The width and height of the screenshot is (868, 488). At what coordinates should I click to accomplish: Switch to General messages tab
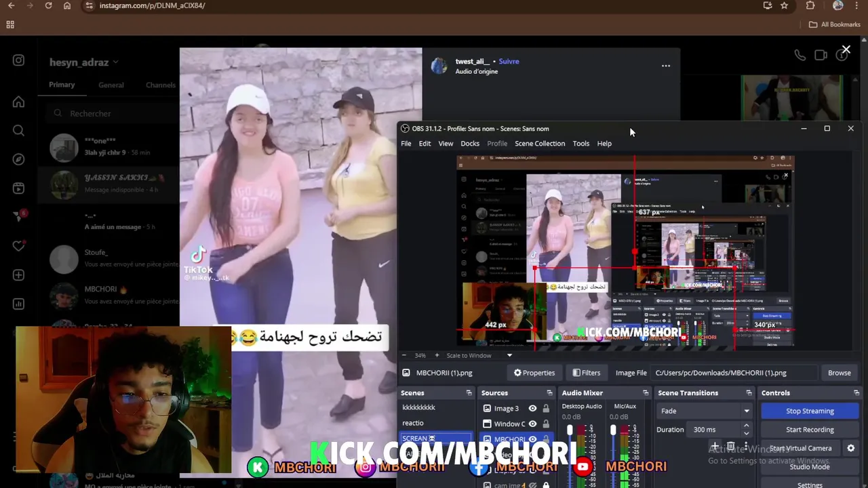tap(111, 85)
